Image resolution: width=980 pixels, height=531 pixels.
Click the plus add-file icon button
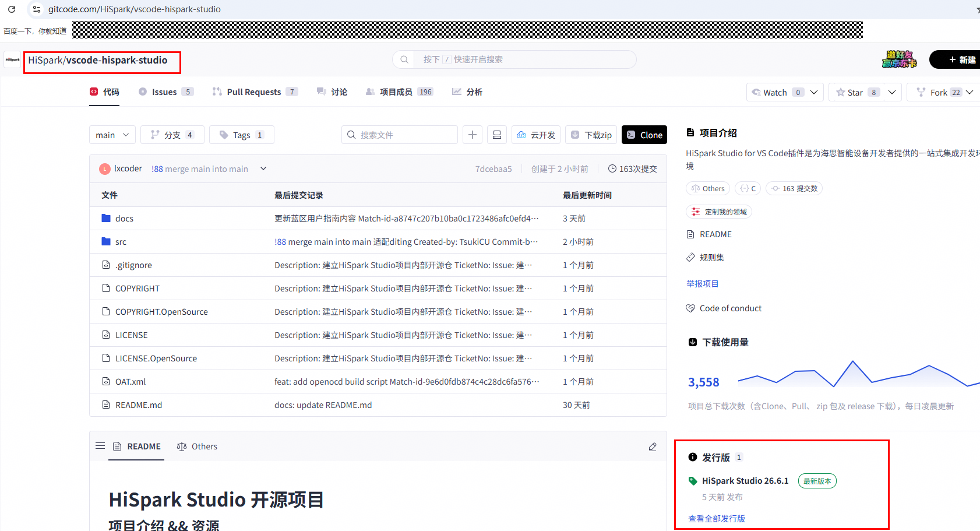click(473, 135)
